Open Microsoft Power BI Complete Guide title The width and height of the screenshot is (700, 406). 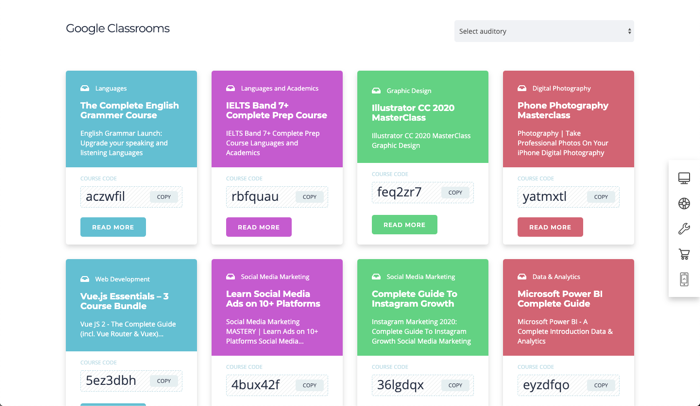(560, 299)
